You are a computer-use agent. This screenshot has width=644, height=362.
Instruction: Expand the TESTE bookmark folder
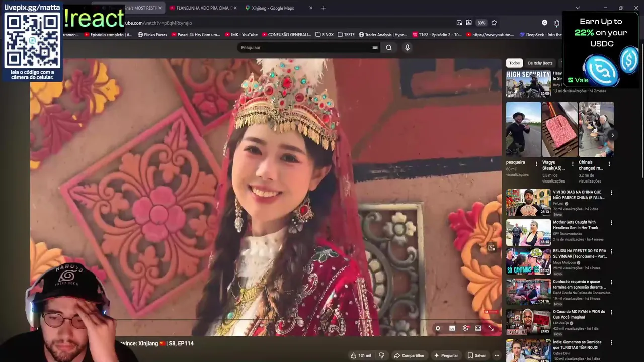[346, 35]
